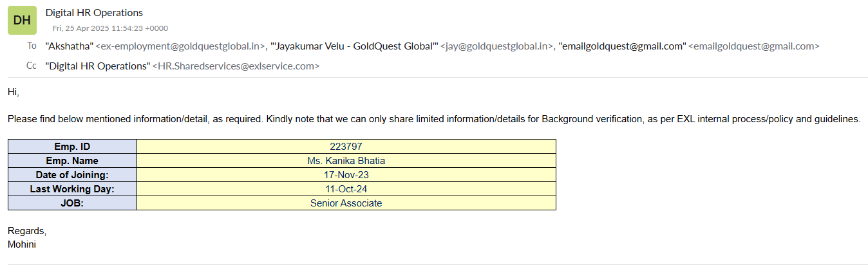868x265 pixels.
Task: Click the Last Working Day value 11-Oct-24
Action: tap(346, 189)
